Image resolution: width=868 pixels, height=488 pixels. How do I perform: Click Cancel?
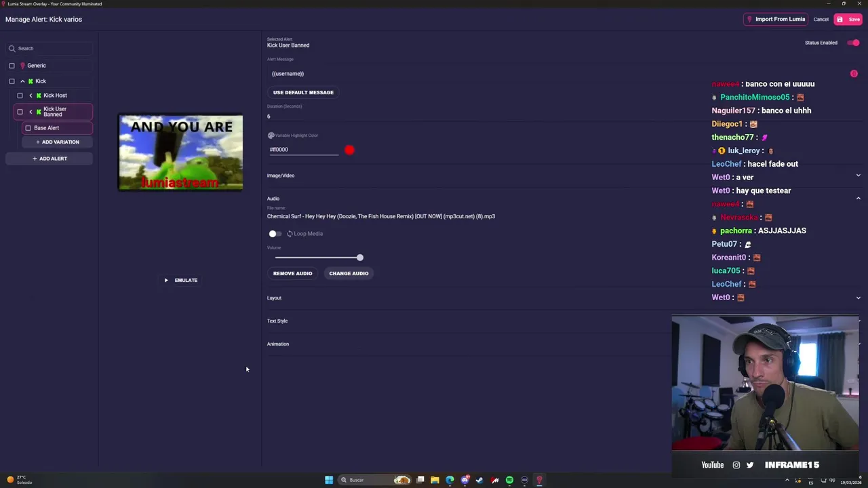821,20
